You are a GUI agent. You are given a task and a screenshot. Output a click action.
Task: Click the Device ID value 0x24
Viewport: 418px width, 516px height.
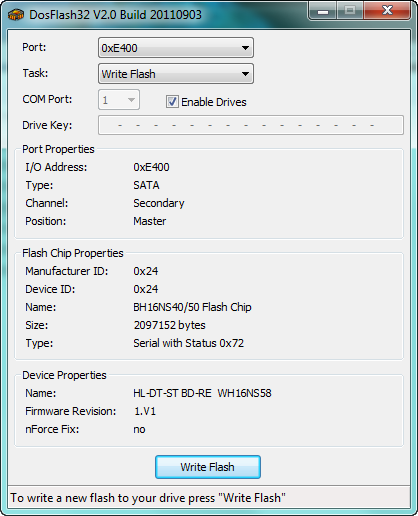pos(146,289)
